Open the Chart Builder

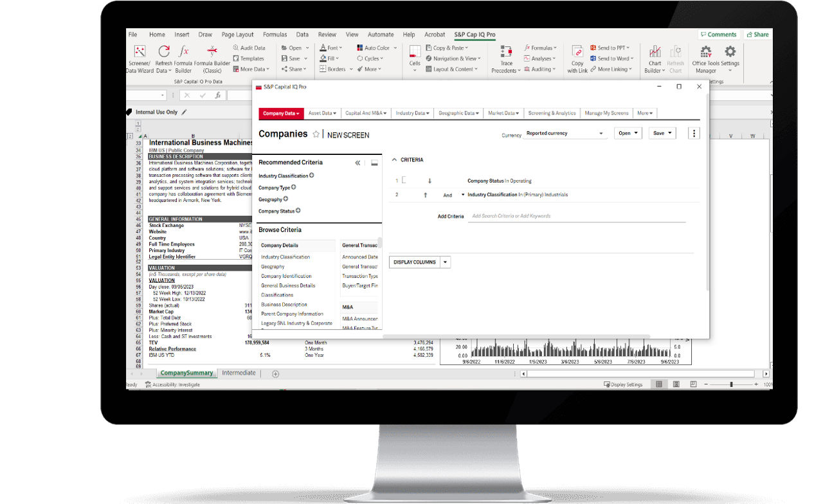pos(655,59)
